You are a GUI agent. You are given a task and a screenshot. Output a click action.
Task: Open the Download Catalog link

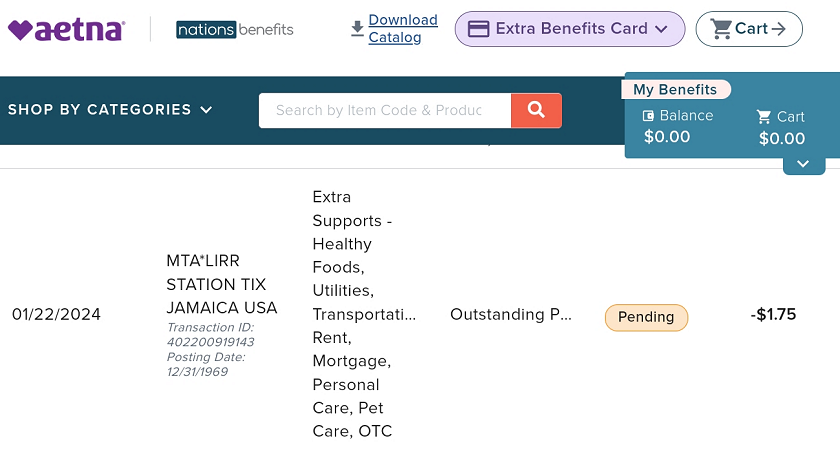[x=403, y=29]
